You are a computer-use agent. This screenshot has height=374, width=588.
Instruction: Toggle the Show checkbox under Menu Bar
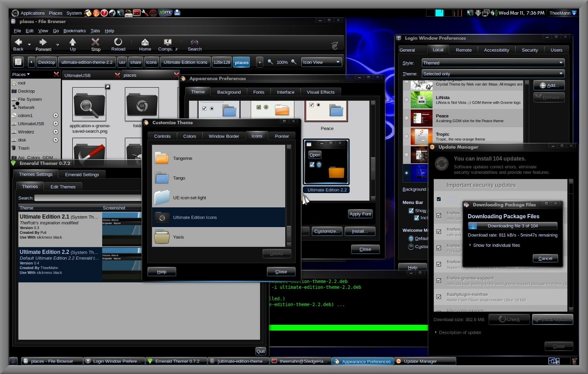pyautogui.click(x=411, y=211)
